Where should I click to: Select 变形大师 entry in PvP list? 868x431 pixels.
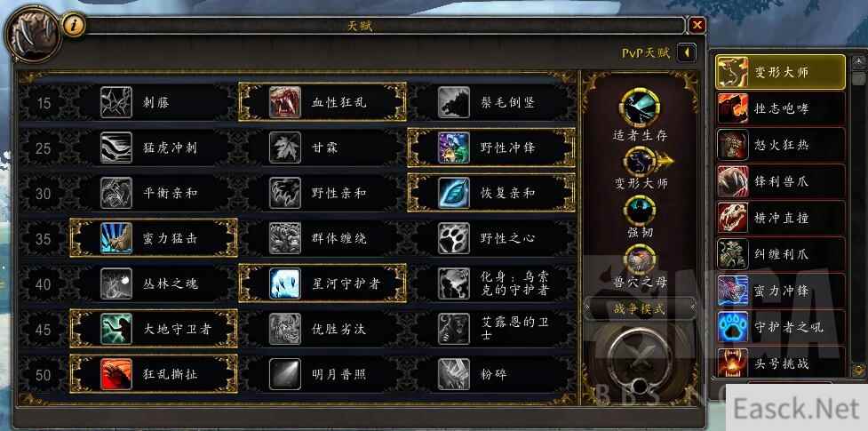click(x=781, y=72)
